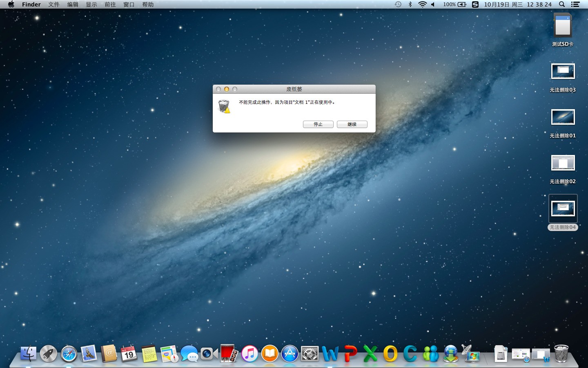Open the App Store from Dock

(290, 354)
